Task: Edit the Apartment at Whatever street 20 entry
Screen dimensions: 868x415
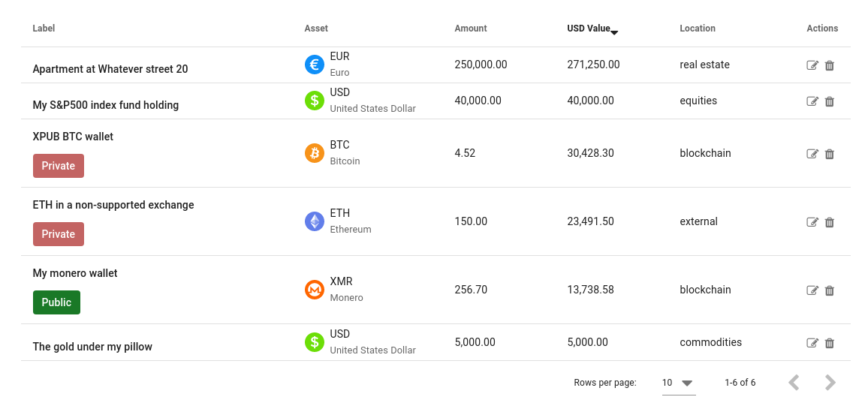Action: 812,65
